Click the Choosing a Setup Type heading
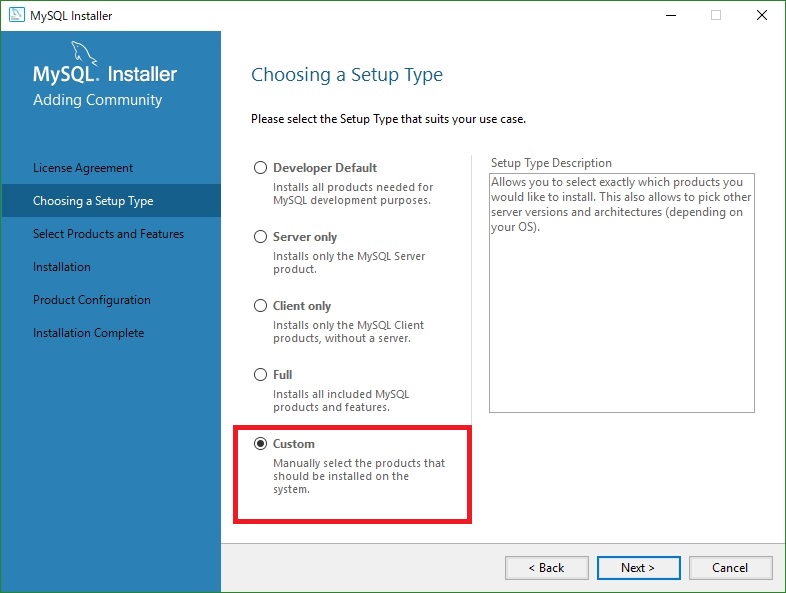The image size is (786, 593). [347, 75]
